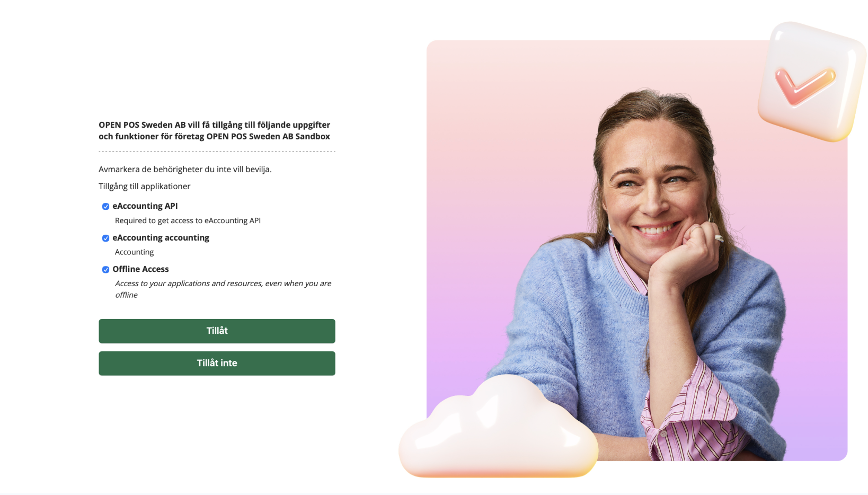Image resolution: width=868 pixels, height=495 pixels.
Task: Click the Offline Access label
Action: [x=140, y=269]
